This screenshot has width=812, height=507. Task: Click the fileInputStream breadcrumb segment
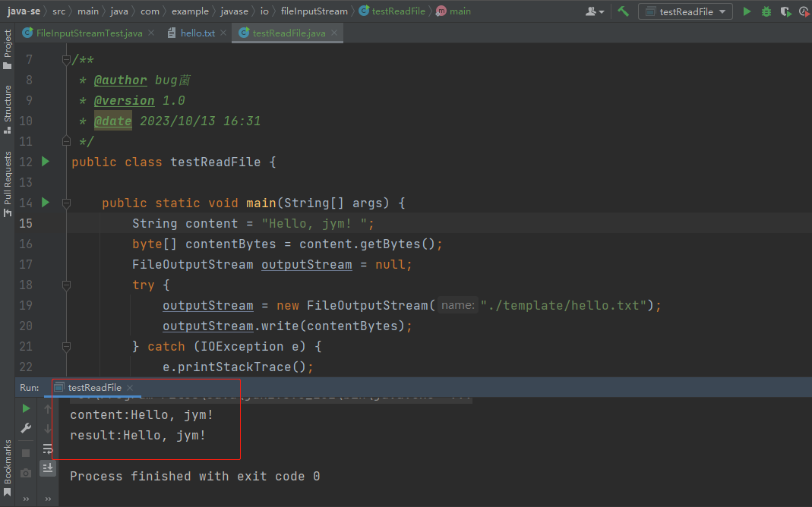pos(314,11)
